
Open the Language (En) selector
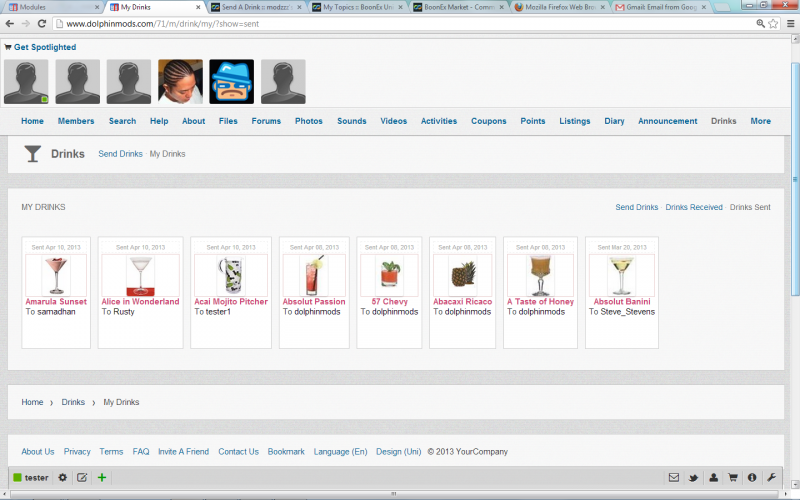tap(340, 452)
